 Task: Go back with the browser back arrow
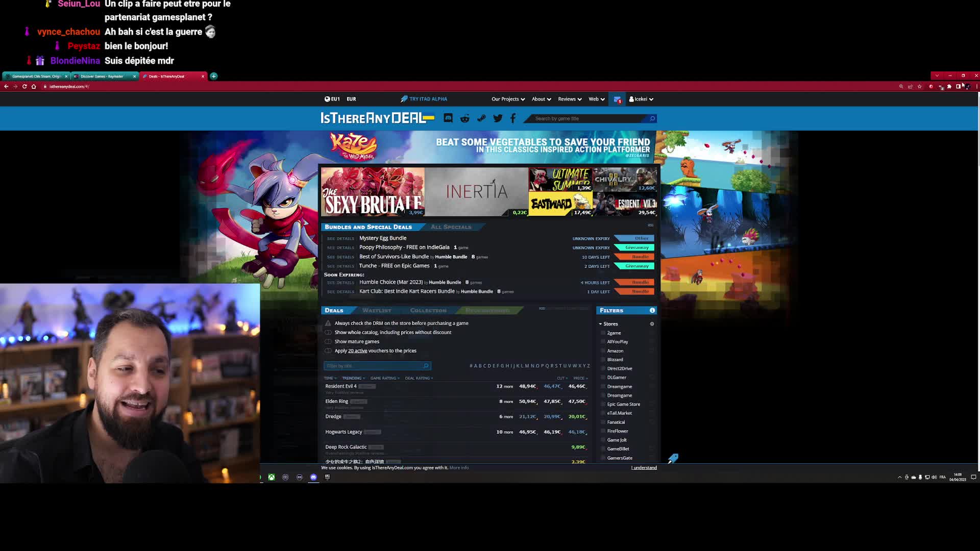pos(6,86)
